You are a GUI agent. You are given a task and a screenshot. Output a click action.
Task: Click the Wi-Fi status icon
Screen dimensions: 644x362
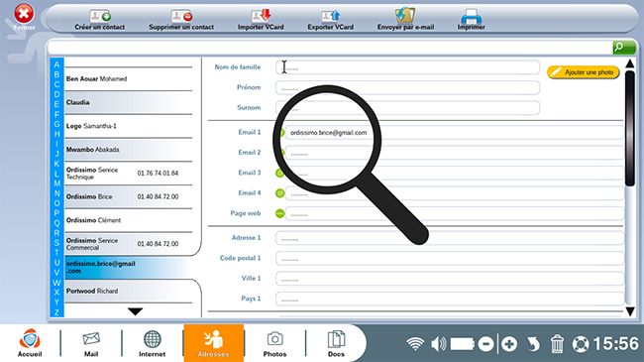click(x=415, y=344)
